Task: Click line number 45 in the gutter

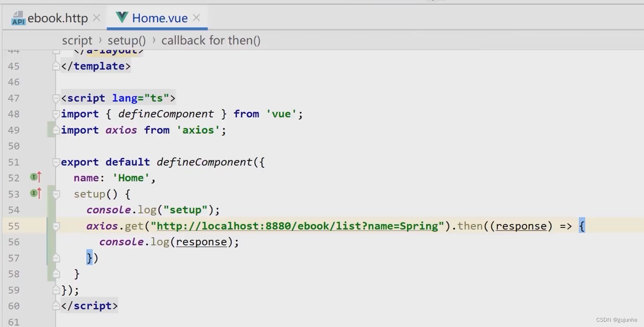Action: pyautogui.click(x=14, y=66)
